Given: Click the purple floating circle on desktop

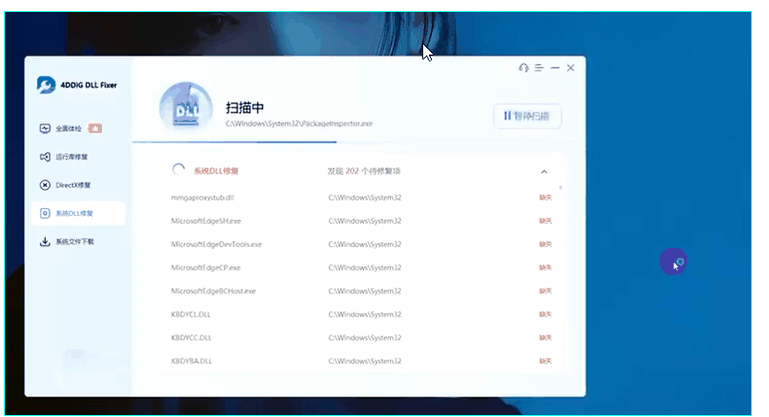Looking at the screenshot, I should pyautogui.click(x=673, y=261).
